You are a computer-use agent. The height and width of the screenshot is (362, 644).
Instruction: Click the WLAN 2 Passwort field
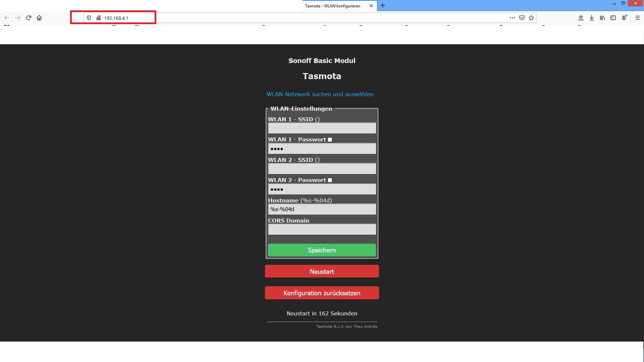tap(322, 189)
